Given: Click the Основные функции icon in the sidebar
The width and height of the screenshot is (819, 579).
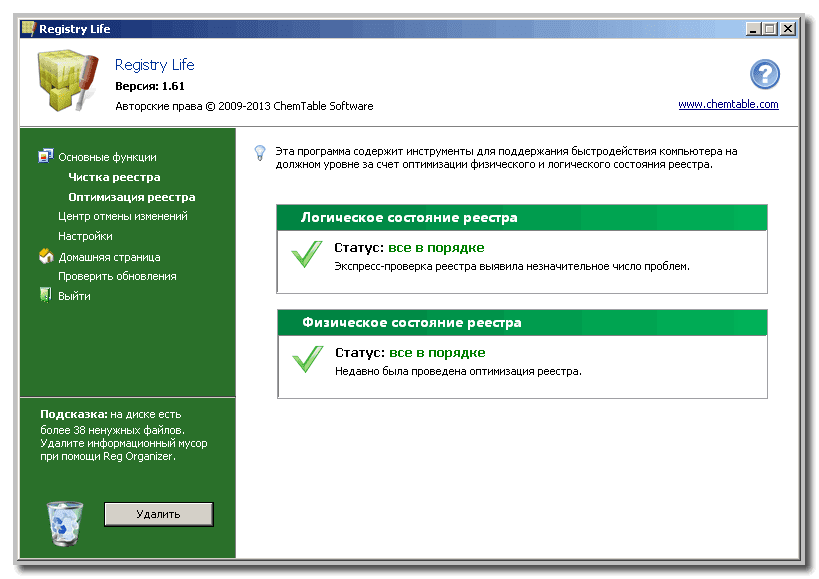Looking at the screenshot, I should pyautogui.click(x=46, y=156).
